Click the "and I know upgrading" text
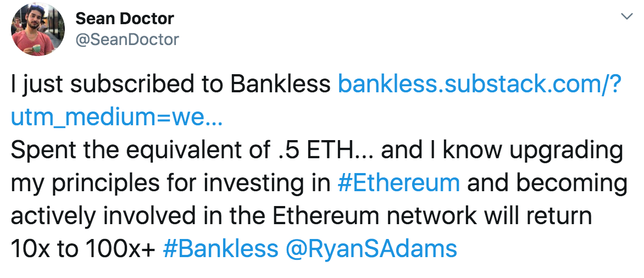This screenshot has width=644, height=278. pos(502,150)
